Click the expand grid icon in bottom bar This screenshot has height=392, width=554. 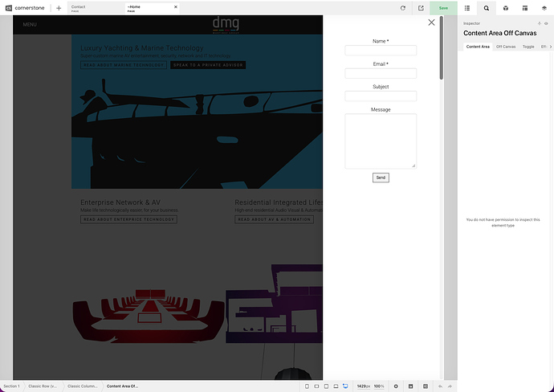click(x=426, y=386)
